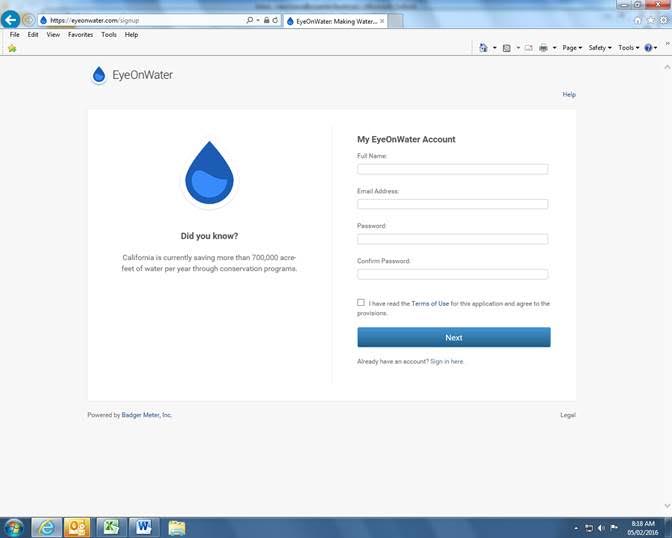Screen dimensions: 672x538
Task: Click the Read Mail icon on command bar
Action: 529,48
